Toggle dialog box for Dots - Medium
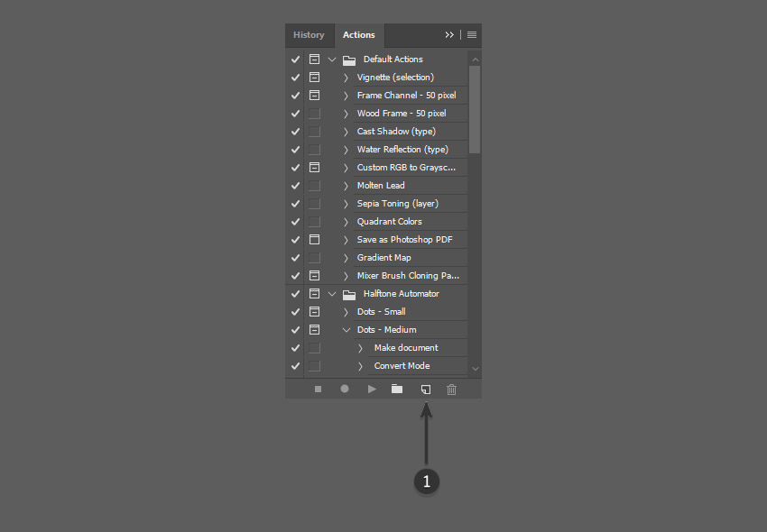Image resolution: width=767 pixels, height=532 pixels. pyautogui.click(x=315, y=329)
